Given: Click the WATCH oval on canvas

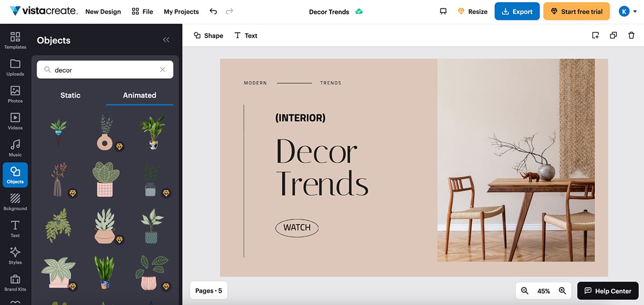Looking at the screenshot, I should [297, 227].
